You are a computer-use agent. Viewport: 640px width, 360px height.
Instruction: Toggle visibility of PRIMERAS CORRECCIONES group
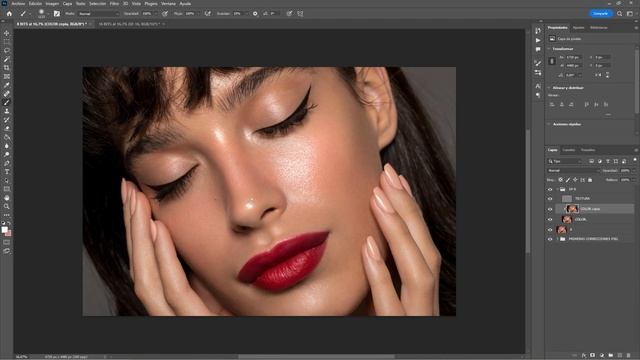pos(550,239)
